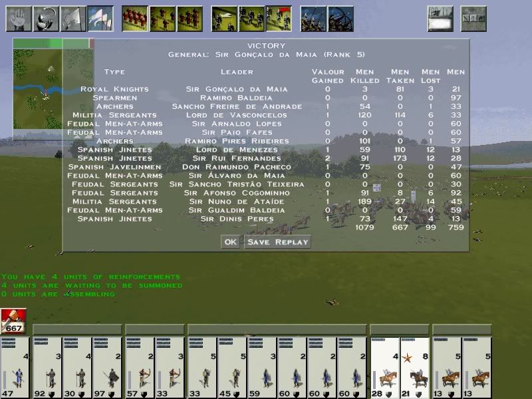
Task: Select the unit card with 59 men
Action: (x=262, y=368)
